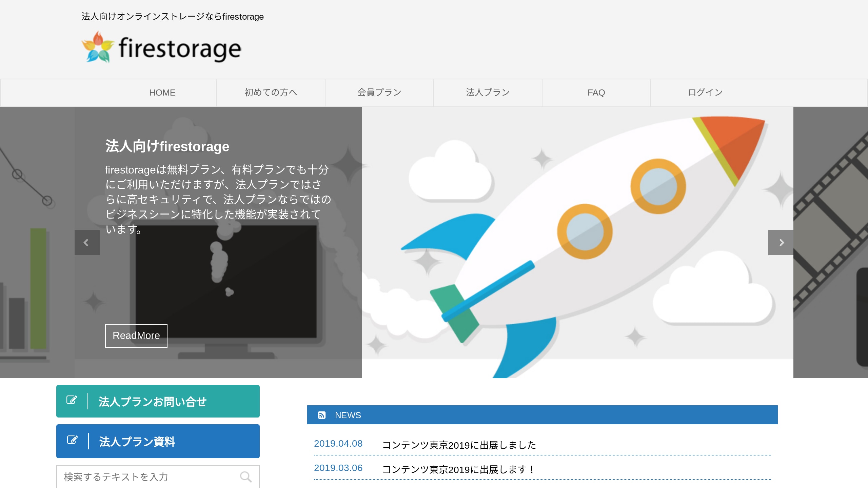Click the 法人プラン資料 button
This screenshot has height=488, width=868.
pos(158,441)
